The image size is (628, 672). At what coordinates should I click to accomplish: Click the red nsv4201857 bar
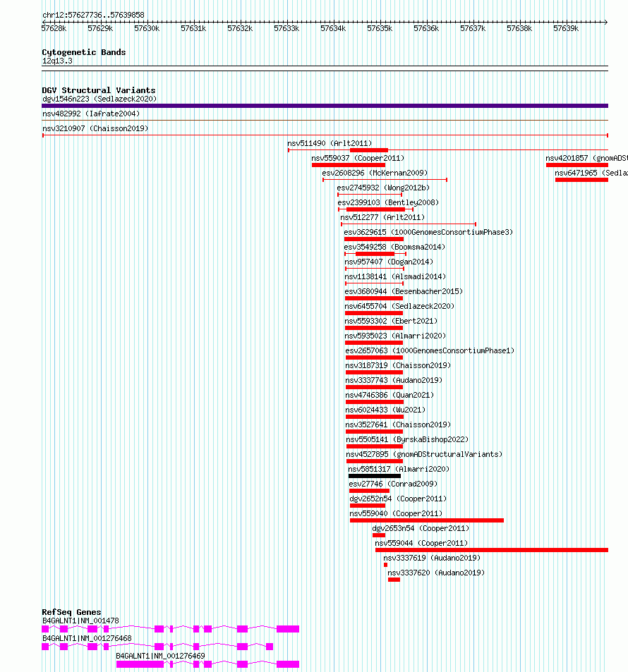click(577, 165)
